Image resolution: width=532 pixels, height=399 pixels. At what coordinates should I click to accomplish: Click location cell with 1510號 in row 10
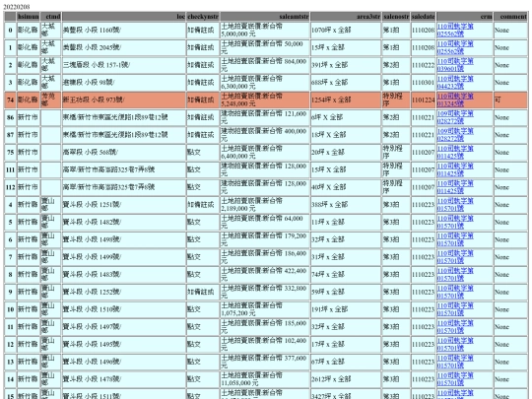pos(124,309)
